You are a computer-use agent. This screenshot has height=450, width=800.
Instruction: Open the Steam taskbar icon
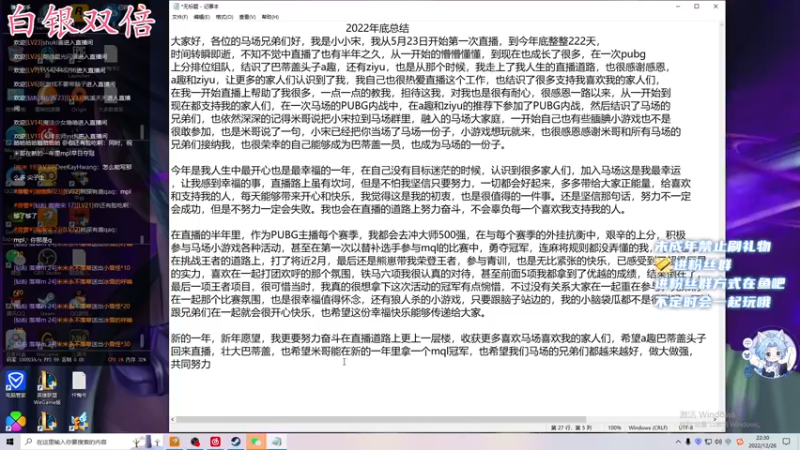tap(236, 441)
